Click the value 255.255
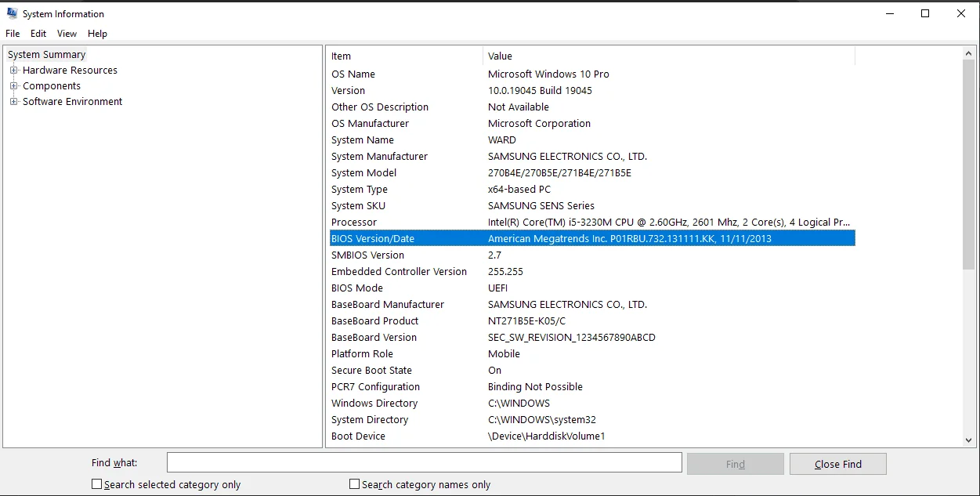 [505, 271]
